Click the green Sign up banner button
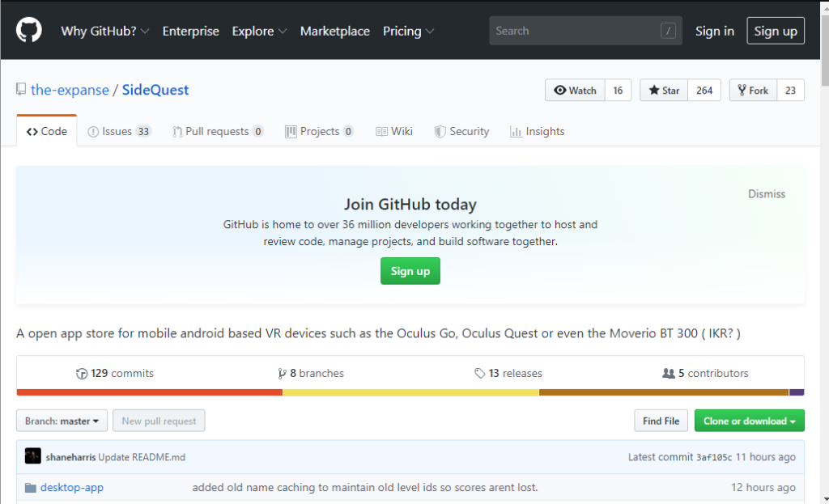829x504 pixels. (410, 271)
